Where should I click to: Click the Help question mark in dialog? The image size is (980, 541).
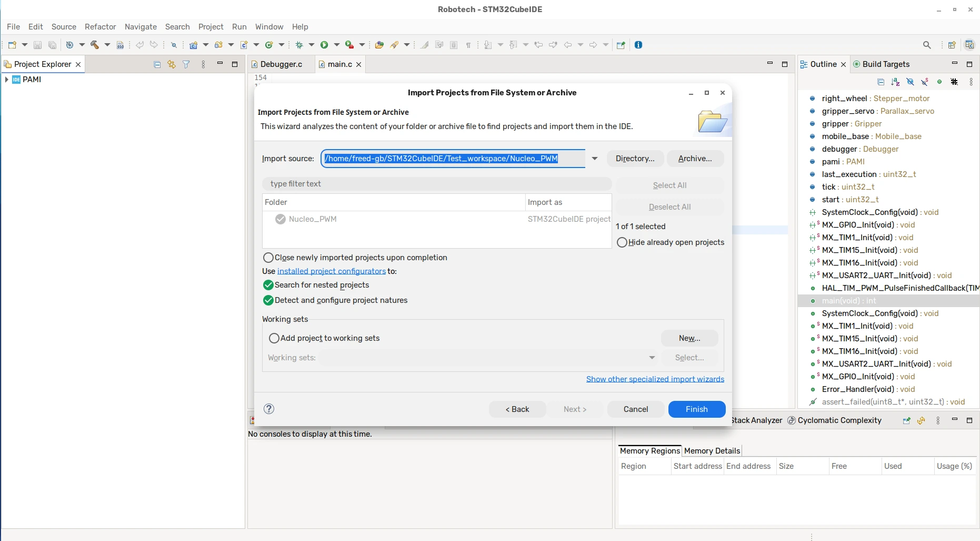[x=269, y=409]
